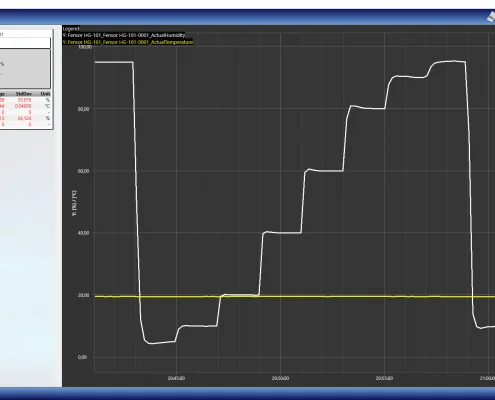The width and height of the screenshot is (495, 400).
Task: Click the 20:50:00 time axis label
Action: click(280, 378)
